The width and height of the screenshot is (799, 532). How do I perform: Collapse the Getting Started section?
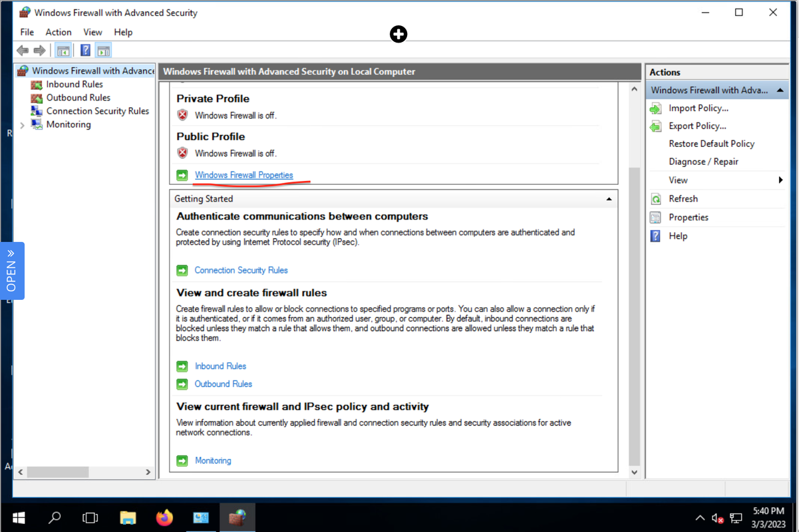(x=608, y=198)
